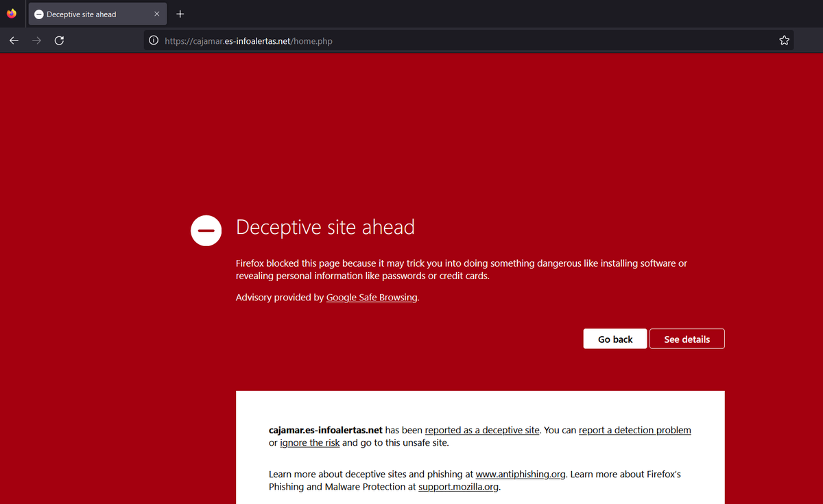This screenshot has height=504, width=823.
Task: Reload the page with the refresh icon
Action: pyautogui.click(x=59, y=40)
